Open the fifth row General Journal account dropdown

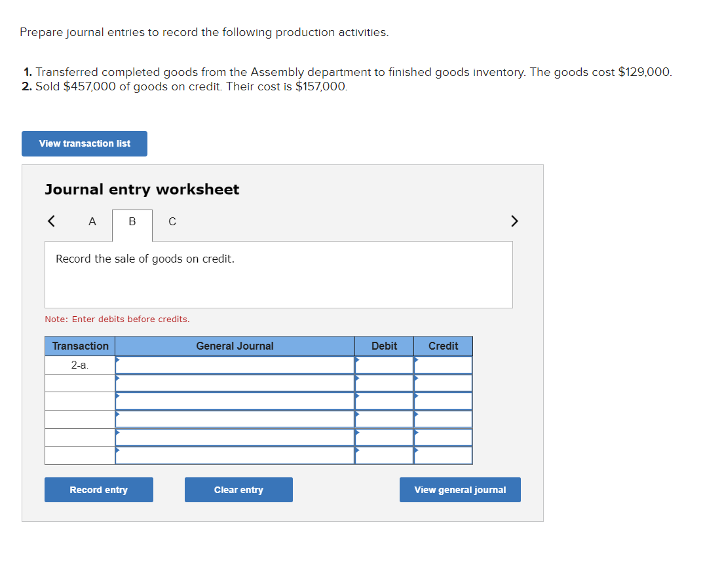235,437
